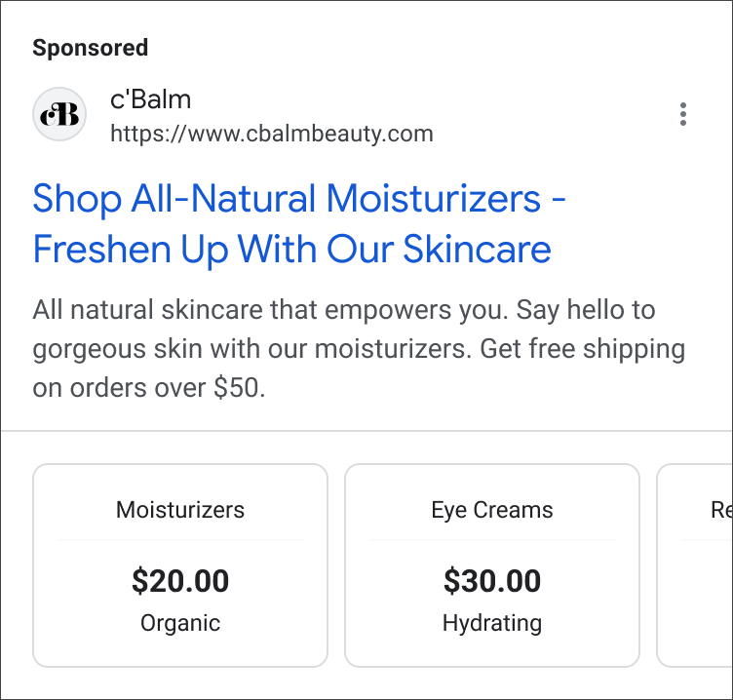Click the $20.00 price
Screen dimensions: 733x700
[x=180, y=581]
